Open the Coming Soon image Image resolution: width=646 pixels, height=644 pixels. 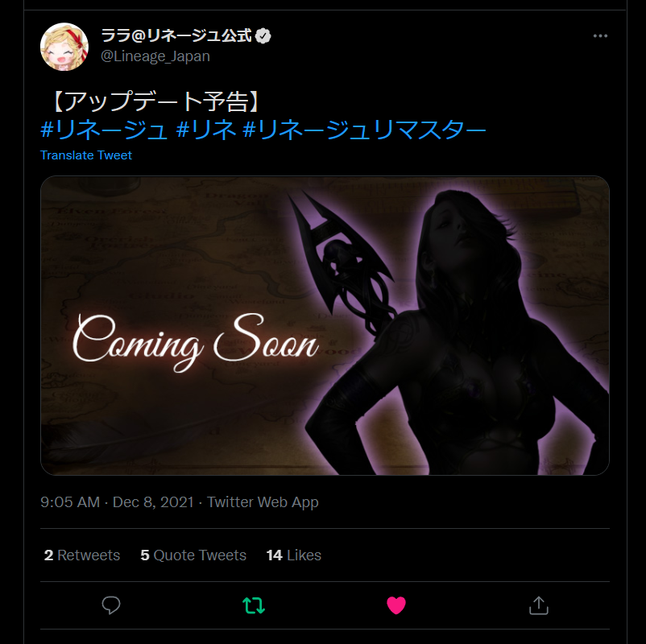point(325,325)
